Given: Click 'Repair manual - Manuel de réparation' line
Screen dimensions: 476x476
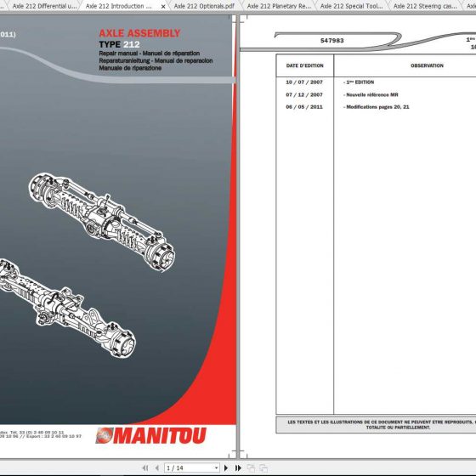Looking at the screenshot, I should 150,53.
